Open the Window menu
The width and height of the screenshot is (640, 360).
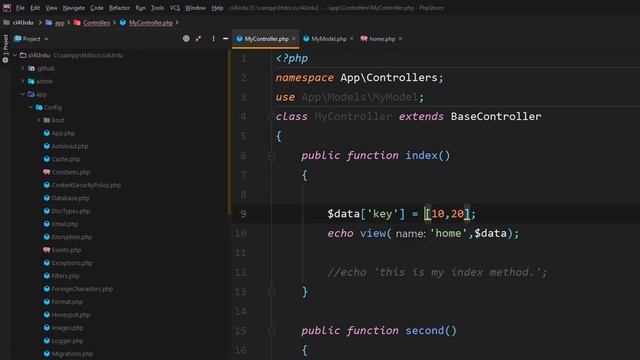click(x=195, y=8)
